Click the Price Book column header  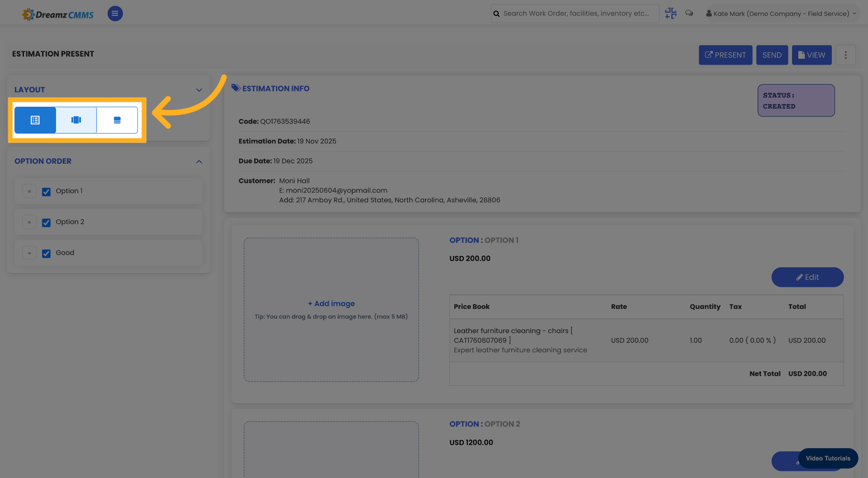472,307
